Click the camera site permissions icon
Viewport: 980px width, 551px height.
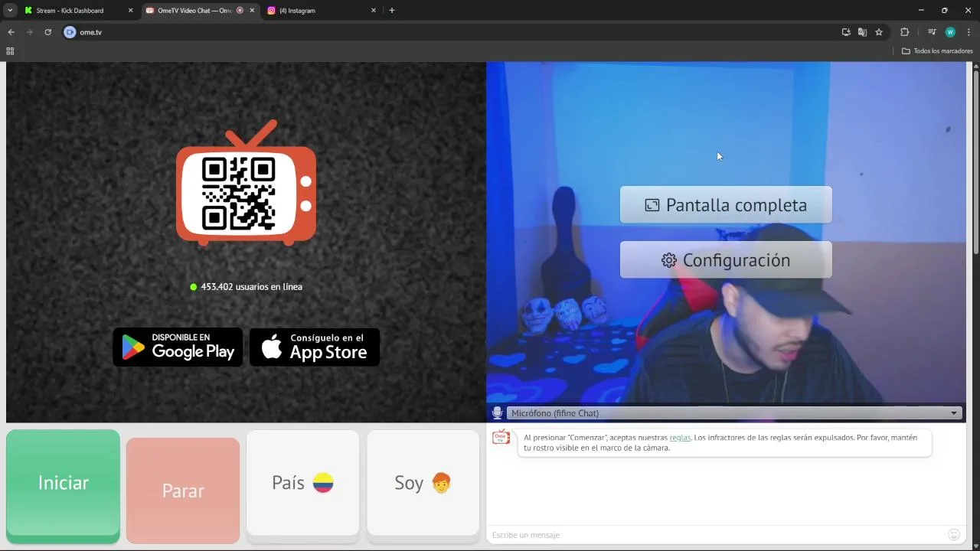[70, 32]
